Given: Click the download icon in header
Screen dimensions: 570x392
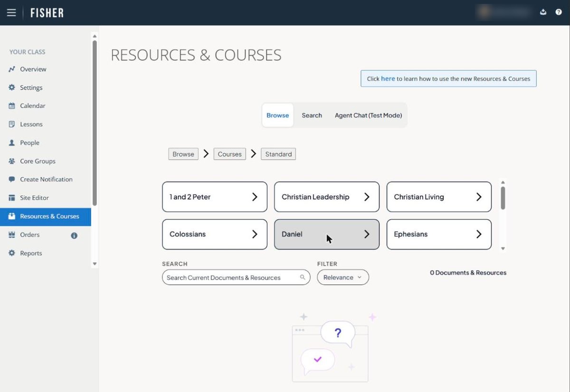Looking at the screenshot, I should (x=543, y=12).
